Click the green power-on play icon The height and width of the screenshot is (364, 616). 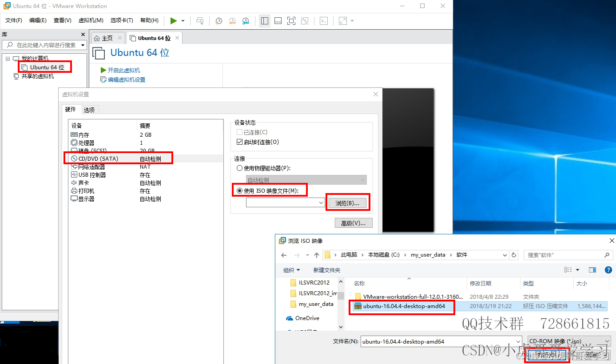click(173, 20)
